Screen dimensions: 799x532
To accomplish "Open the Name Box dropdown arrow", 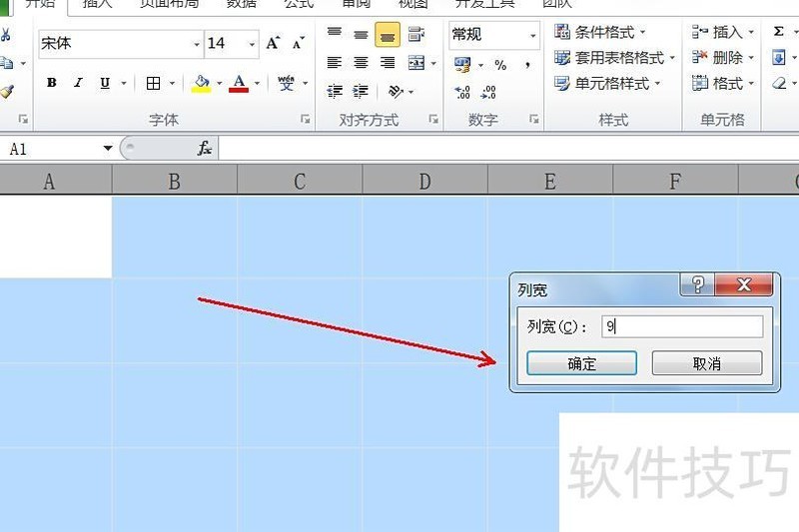I will click(x=108, y=148).
